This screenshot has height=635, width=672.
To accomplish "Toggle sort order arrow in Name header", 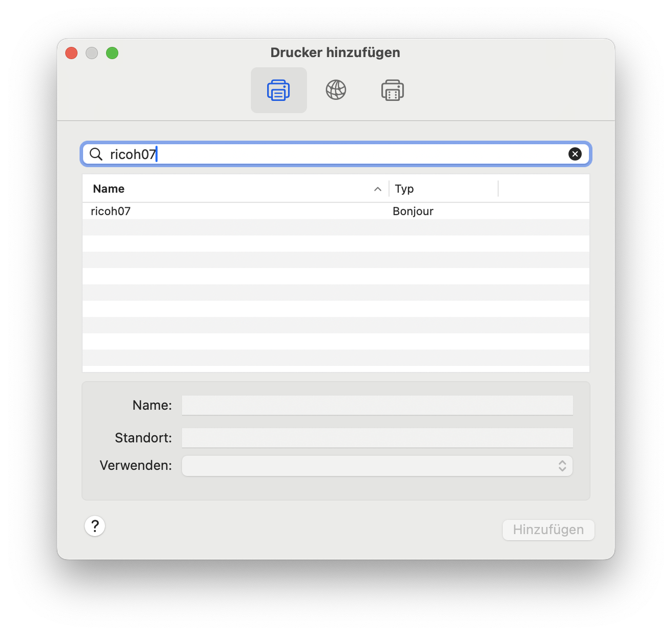I will pos(378,189).
